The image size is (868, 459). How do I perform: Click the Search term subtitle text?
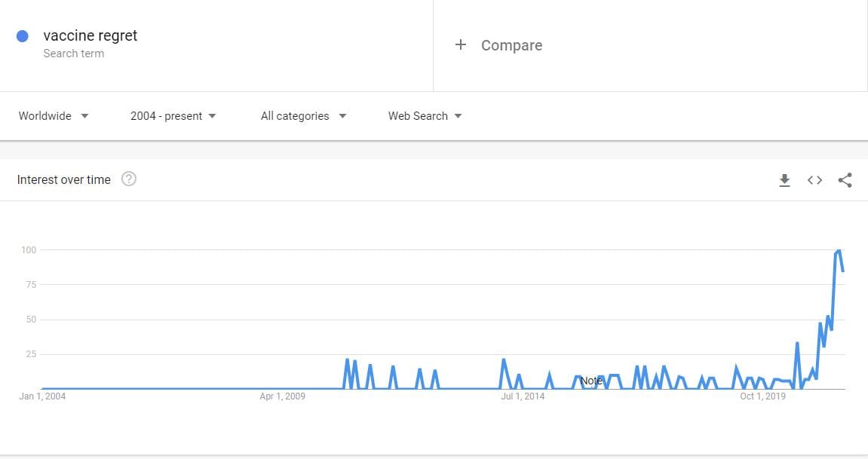74,54
